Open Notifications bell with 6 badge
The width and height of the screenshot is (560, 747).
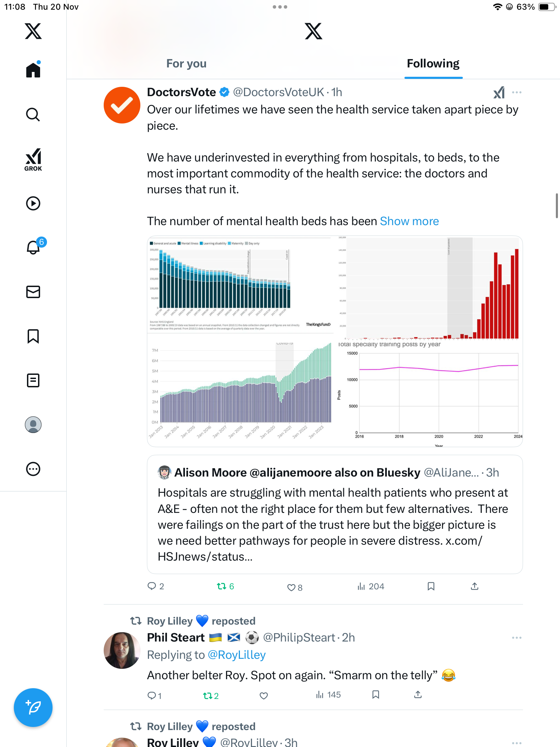(34, 247)
